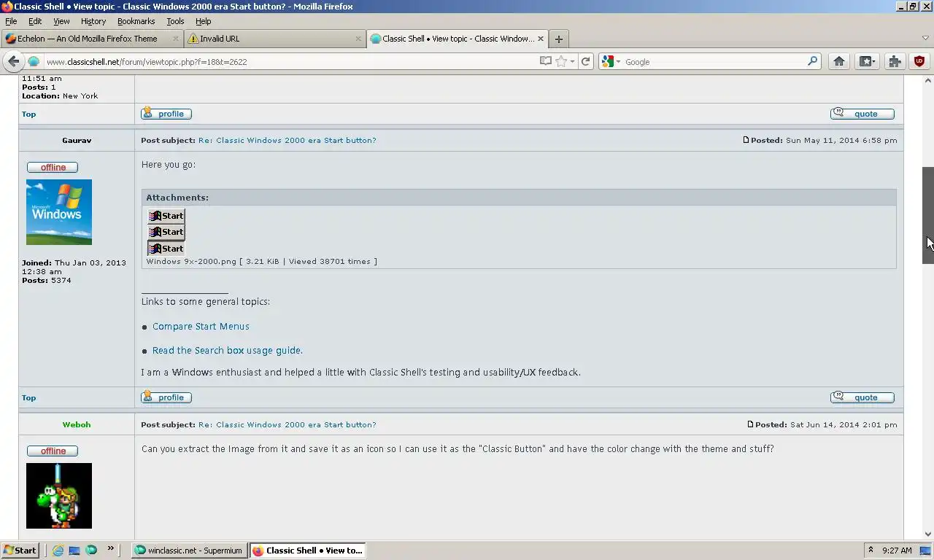The image size is (934, 560).
Task: Open post permalink icon for Gaurav's post
Action: [x=746, y=140]
